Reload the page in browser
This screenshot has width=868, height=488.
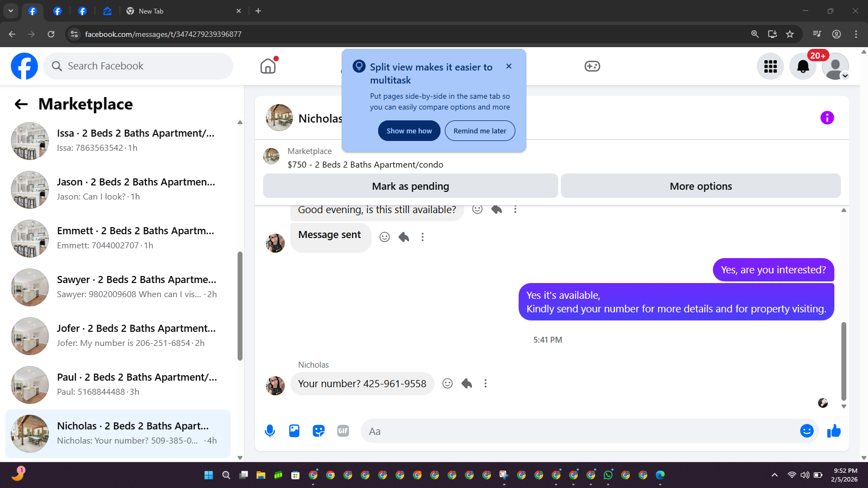tap(51, 34)
